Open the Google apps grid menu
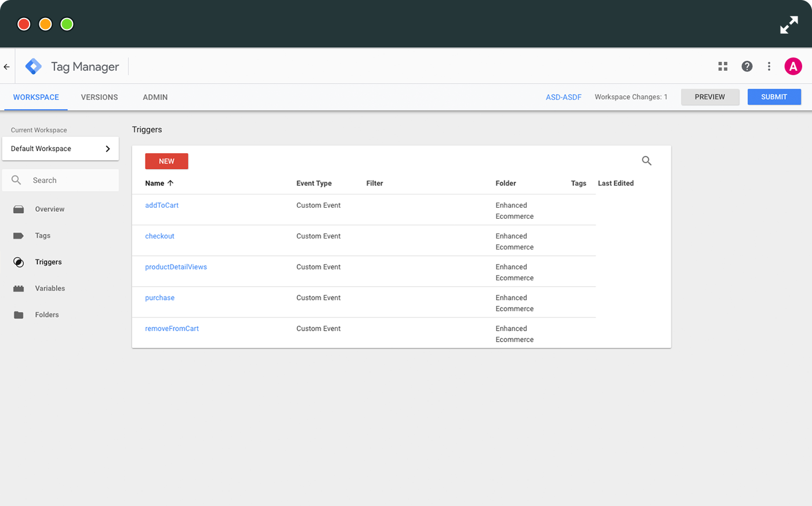Viewport: 812px width, 506px height. (x=722, y=66)
